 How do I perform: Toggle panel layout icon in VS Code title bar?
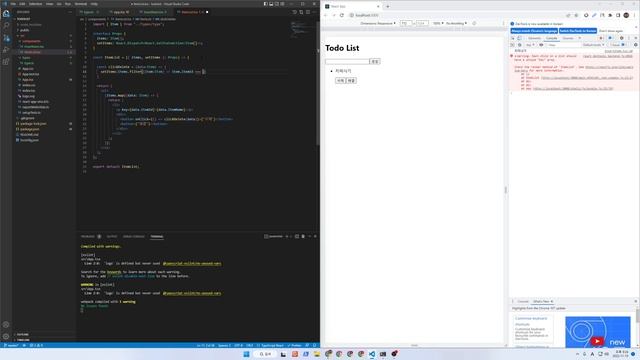pos(271,4)
